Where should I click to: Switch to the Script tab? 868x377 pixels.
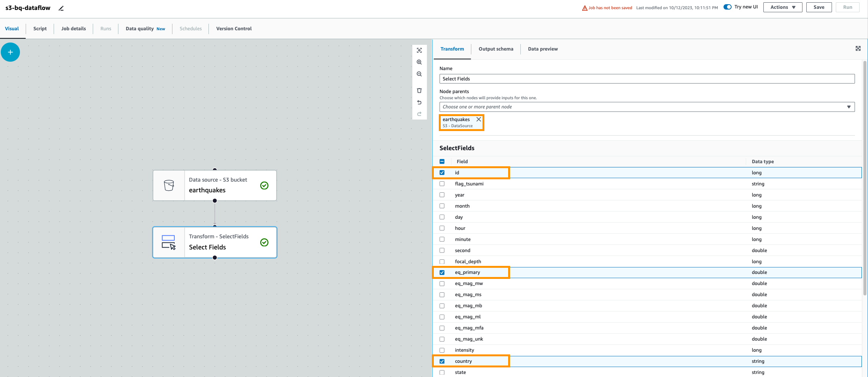40,29
